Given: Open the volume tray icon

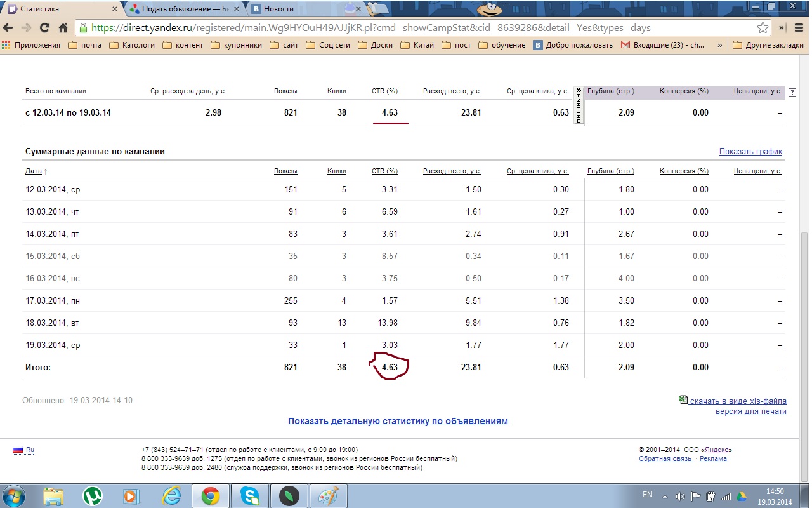Looking at the screenshot, I should (680, 495).
